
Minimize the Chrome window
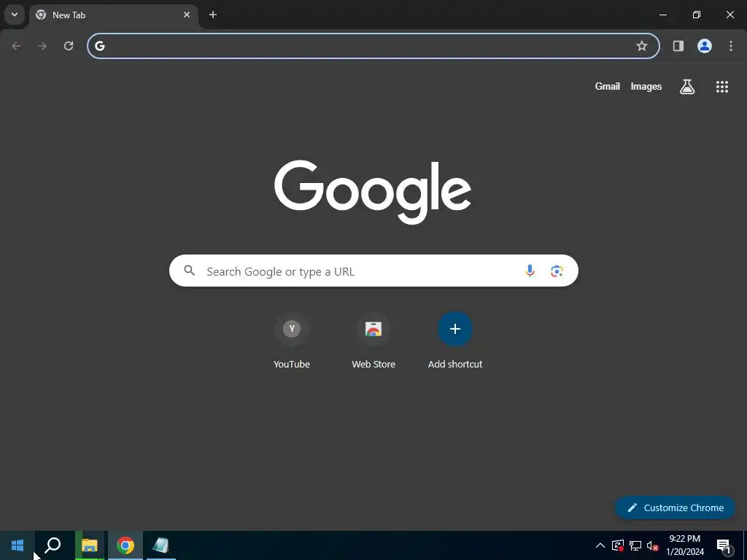point(662,15)
